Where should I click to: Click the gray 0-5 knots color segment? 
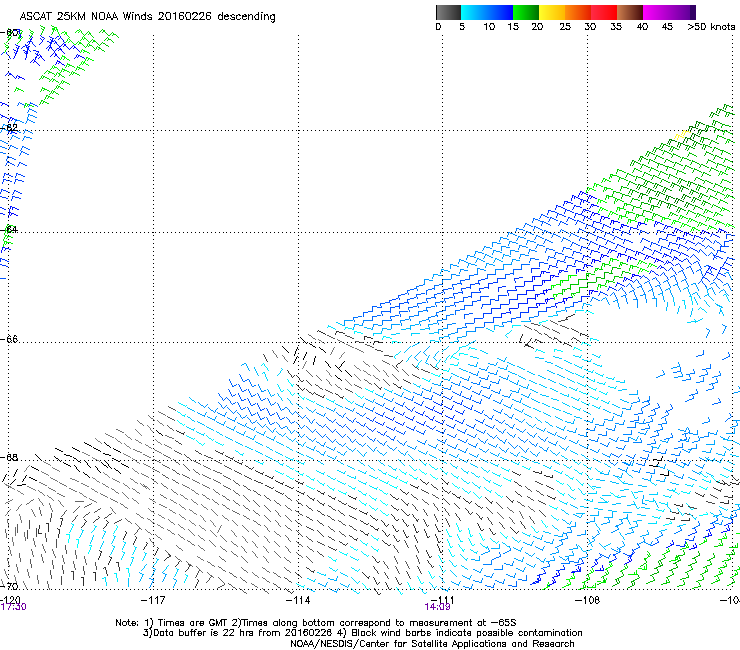click(448, 12)
